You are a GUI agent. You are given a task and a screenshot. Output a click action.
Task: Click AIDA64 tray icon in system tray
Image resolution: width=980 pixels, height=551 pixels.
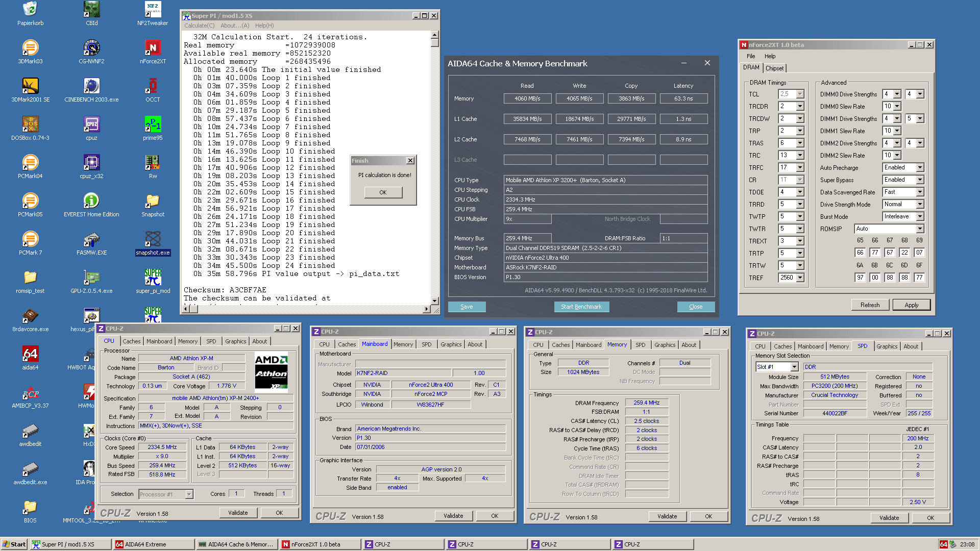click(943, 544)
